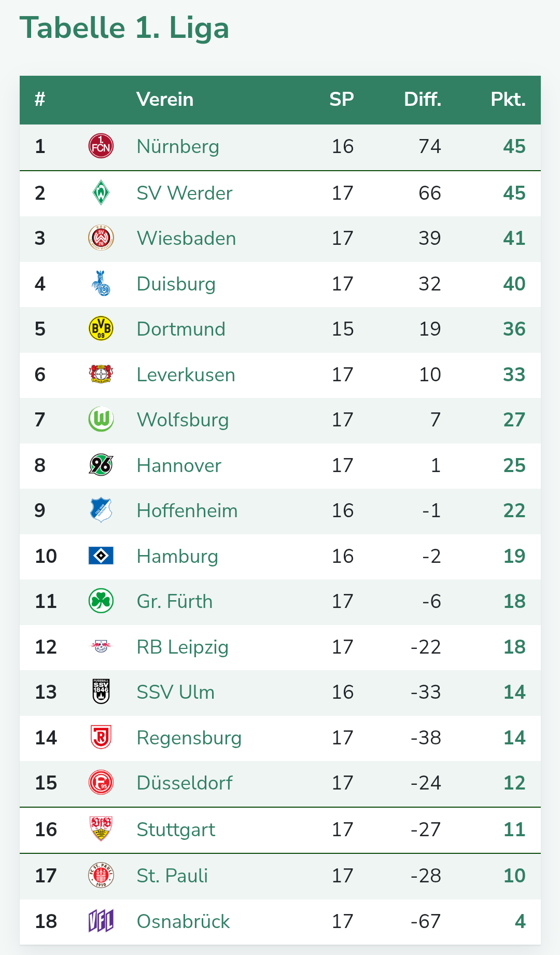Click the Greuther Fürth cloverleaf logo
Screen dimensions: 560x955
tap(101, 601)
